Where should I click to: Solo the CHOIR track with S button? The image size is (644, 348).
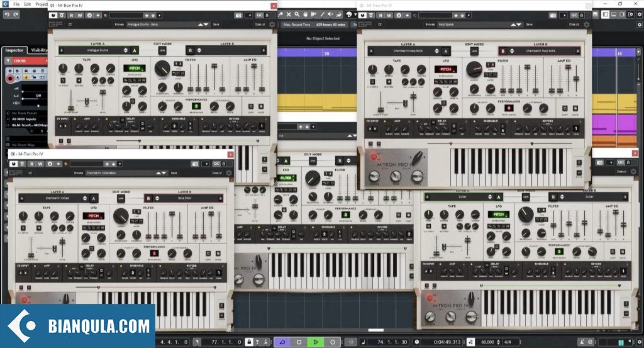click(17, 71)
